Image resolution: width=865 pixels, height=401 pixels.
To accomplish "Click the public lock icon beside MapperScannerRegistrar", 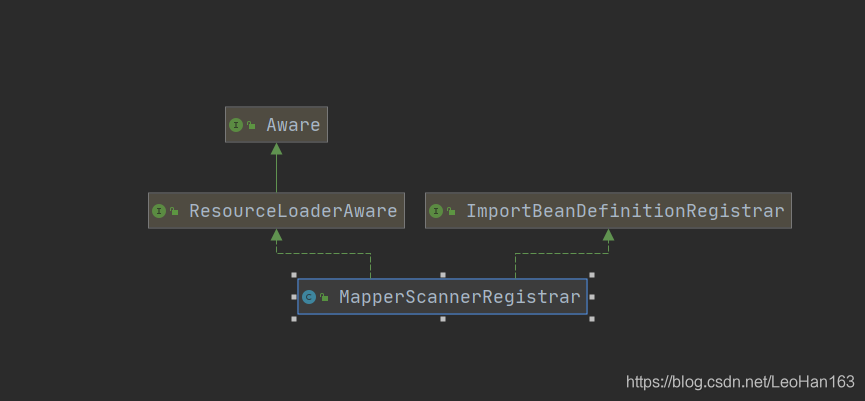I will [x=324, y=297].
